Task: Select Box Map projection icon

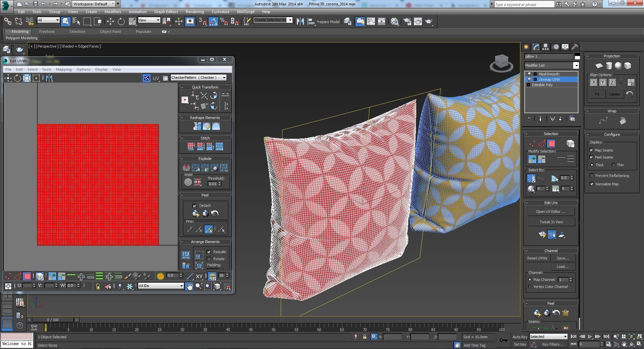Action: click(628, 66)
